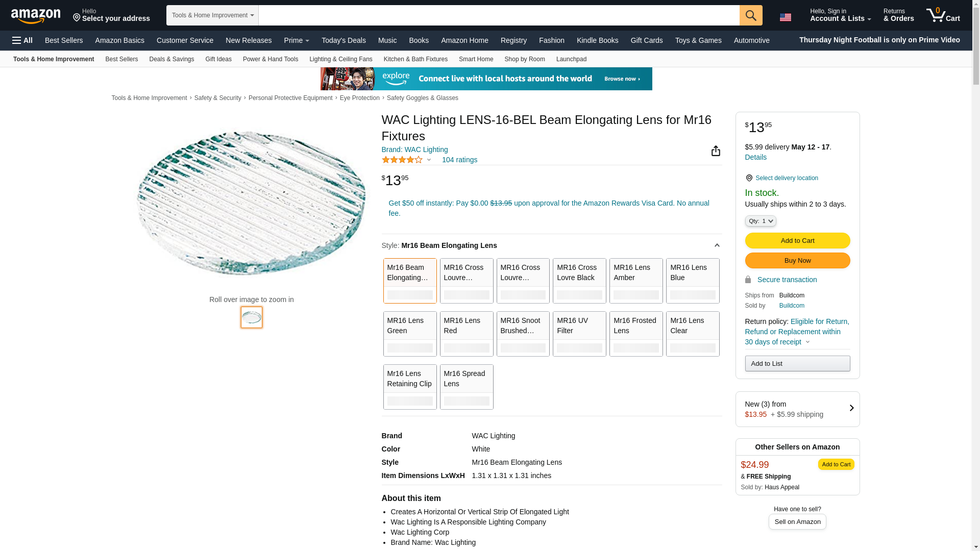Go to Lighting & Ceiling Fans
The width and height of the screenshot is (980, 551).
(340, 59)
